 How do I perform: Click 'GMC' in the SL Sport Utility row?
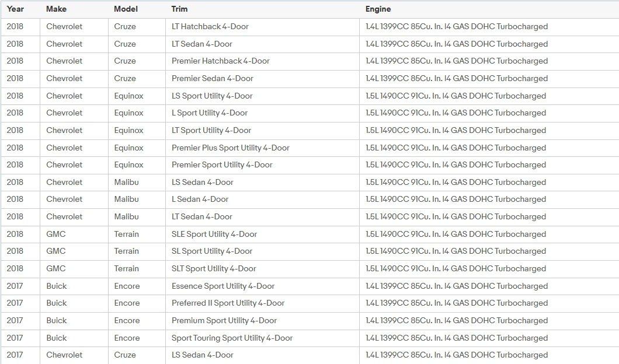[55, 251]
